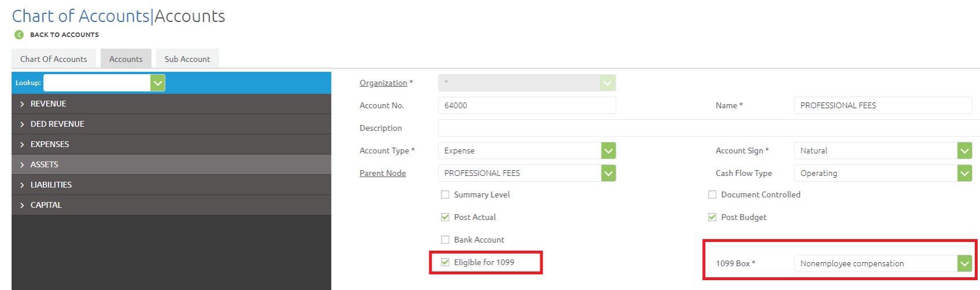The image size is (980, 290).
Task: Expand the Account Sign dropdown
Action: (x=964, y=150)
